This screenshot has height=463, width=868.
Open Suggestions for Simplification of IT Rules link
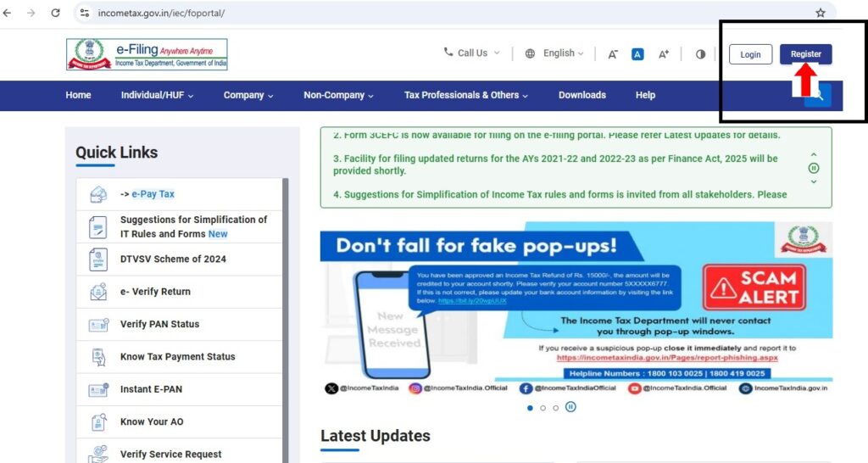[193, 226]
